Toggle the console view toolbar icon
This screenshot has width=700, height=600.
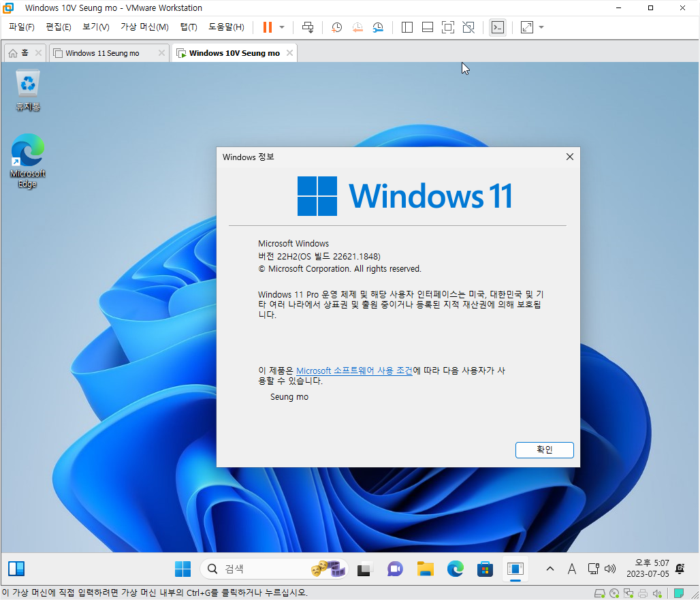coord(497,27)
